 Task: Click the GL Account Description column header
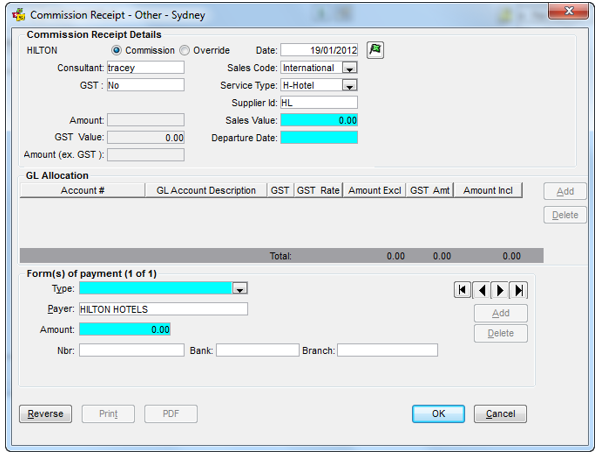tap(206, 190)
